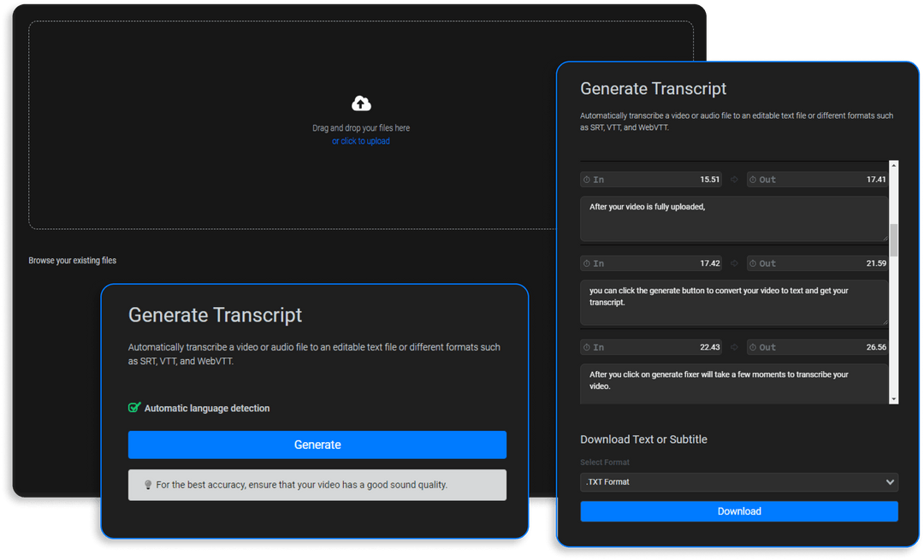Click the clock icon beside Out 17.41
Image resolution: width=924 pixels, height=560 pixels.
(x=753, y=180)
